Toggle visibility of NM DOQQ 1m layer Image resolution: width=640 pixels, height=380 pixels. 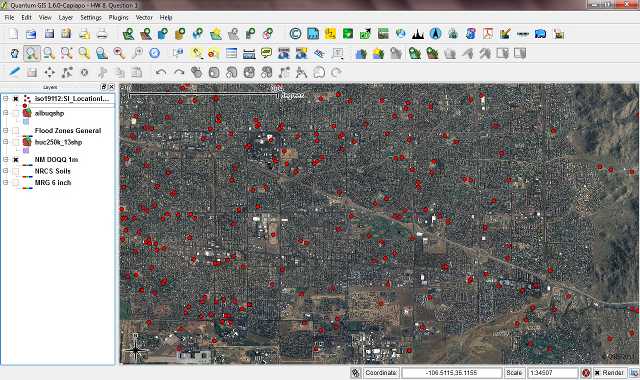click(16, 160)
